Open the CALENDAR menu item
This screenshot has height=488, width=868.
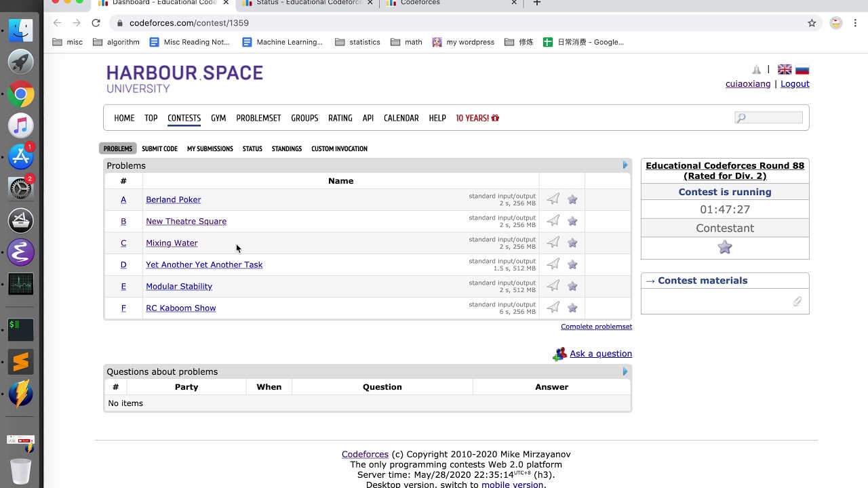click(x=401, y=118)
